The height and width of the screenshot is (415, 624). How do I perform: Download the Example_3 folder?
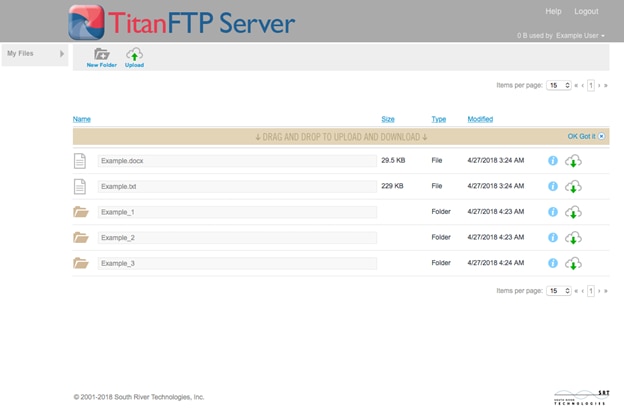573,264
